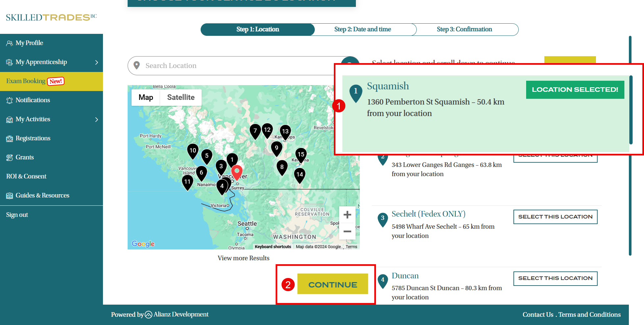This screenshot has height=325, width=644.
Task: Click the main page vertical scrollbar
Action: (630, 145)
